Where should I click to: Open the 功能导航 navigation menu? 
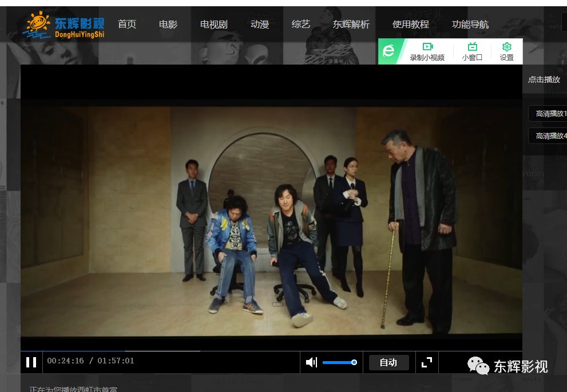(470, 24)
